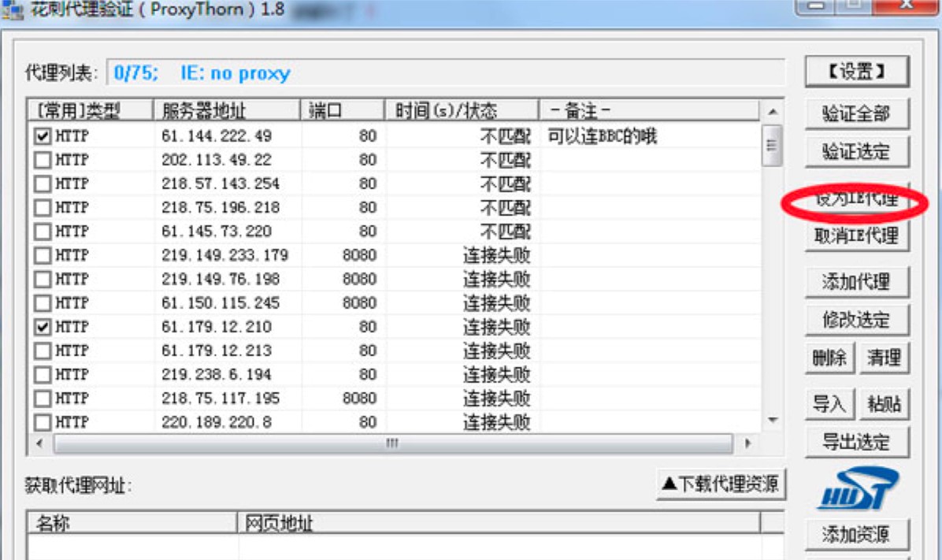The image size is (942, 560).
Task: Click the 网页地址 column header
Action: (x=499, y=523)
